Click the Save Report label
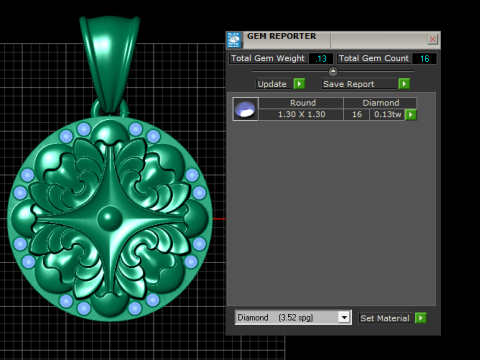Image resolution: width=480 pixels, height=360 pixels. (359, 84)
